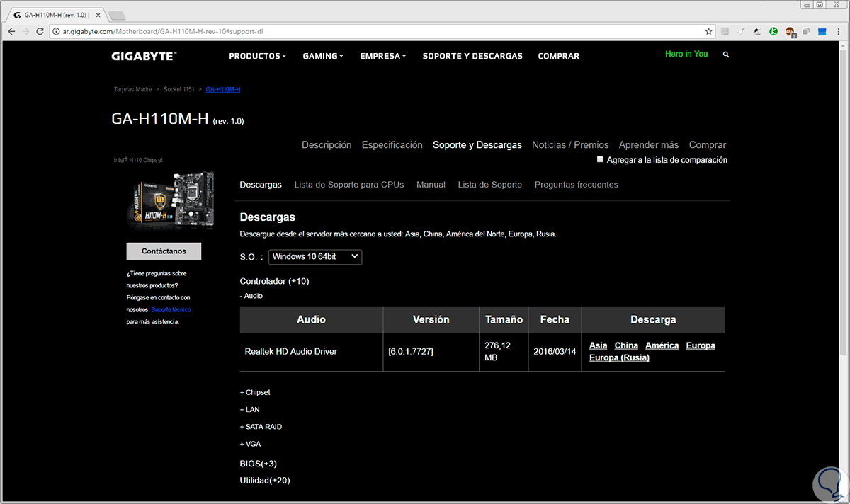This screenshot has width=850, height=504.
Task: Collapse the Controlador (+10) section
Action: coord(275,281)
